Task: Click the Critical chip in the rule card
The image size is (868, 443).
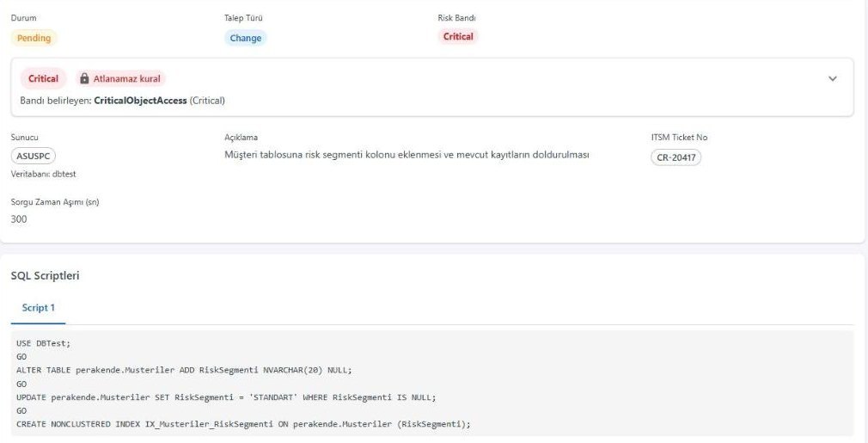Action: (x=43, y=78)
